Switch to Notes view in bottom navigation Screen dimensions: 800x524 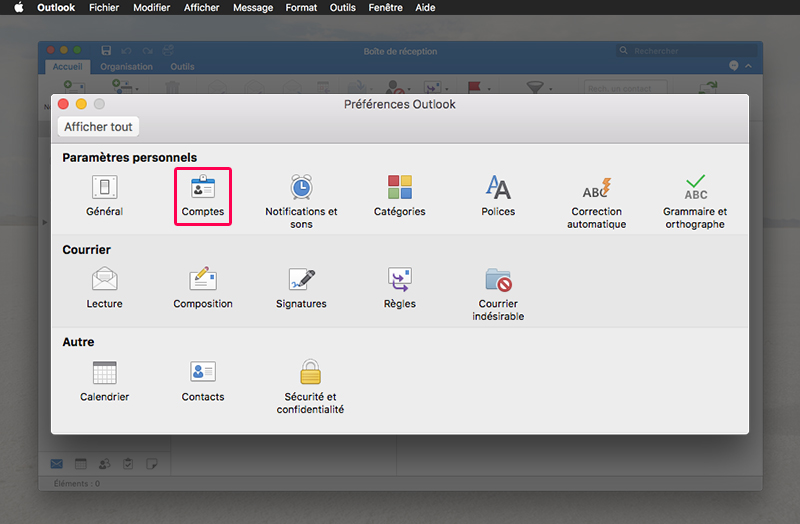(x=152, y=464)
